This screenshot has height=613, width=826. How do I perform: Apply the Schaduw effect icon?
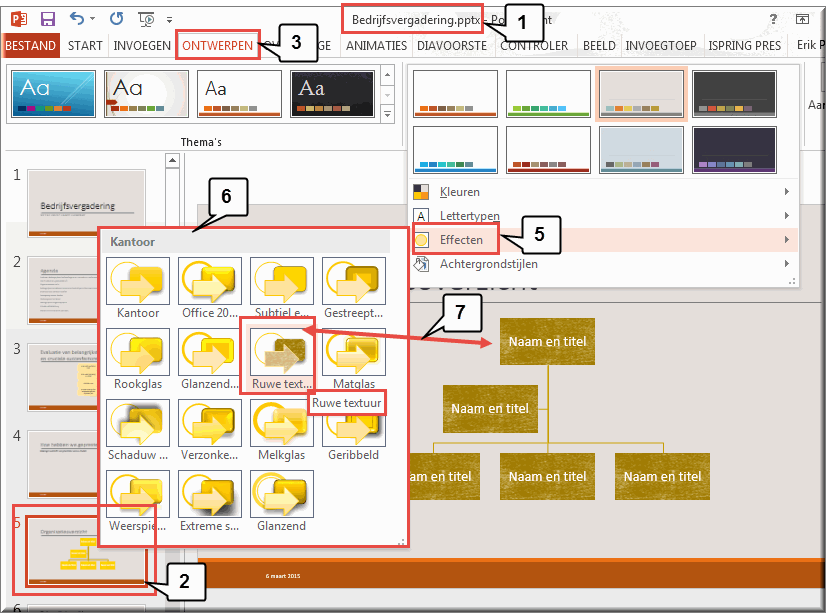138,423
